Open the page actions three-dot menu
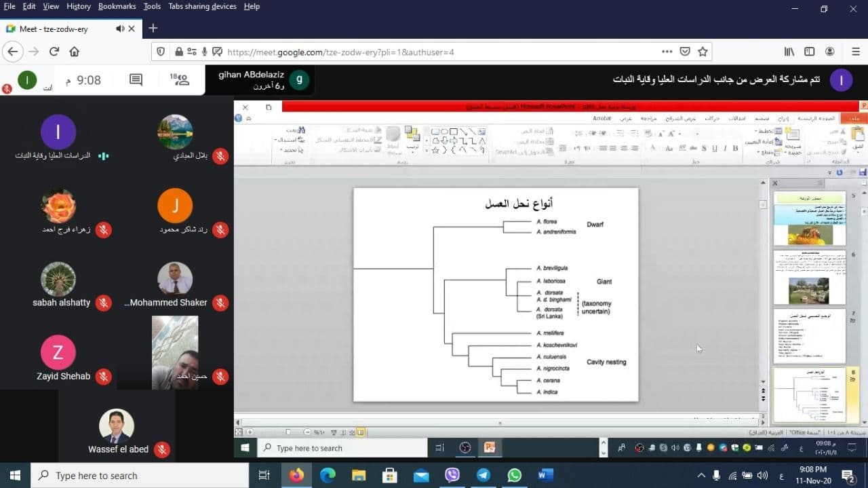The width and height of the screenshot is (868, 488). 667,52
